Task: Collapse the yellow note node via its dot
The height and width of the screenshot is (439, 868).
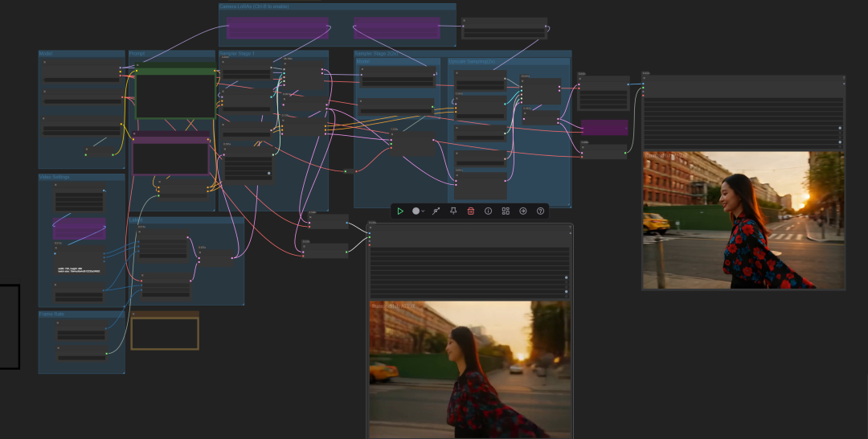Action: (133, 314)
